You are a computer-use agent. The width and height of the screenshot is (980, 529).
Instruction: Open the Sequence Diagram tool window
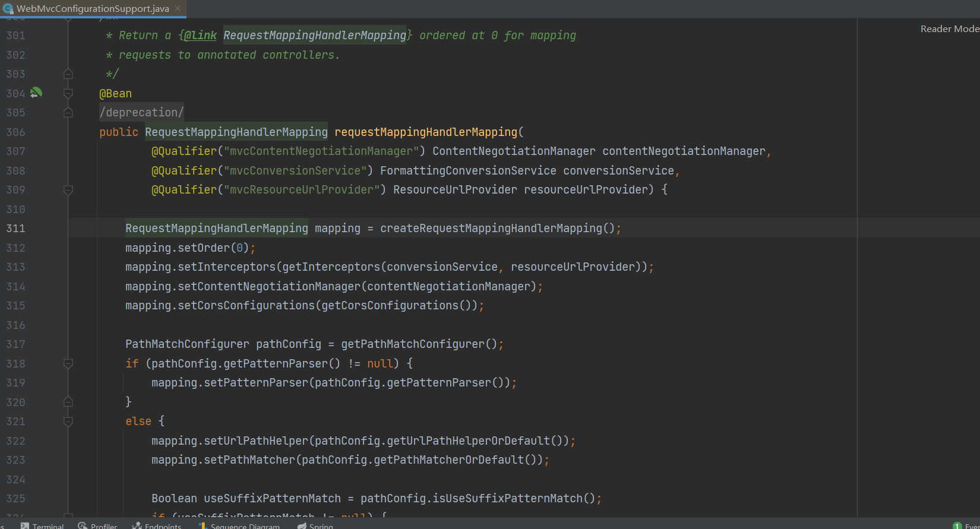239,526
